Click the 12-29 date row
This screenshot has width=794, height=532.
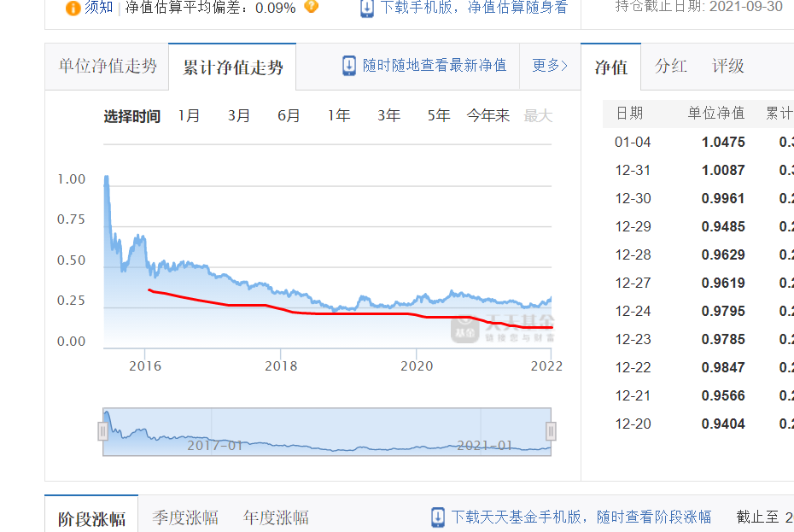click(633, 226)
